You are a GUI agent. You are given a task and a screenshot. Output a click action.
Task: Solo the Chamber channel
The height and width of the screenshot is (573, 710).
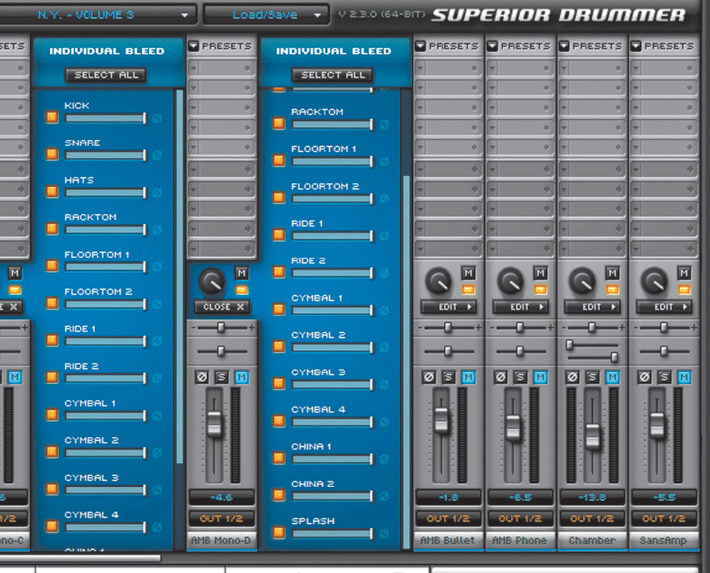coord(592,377)
